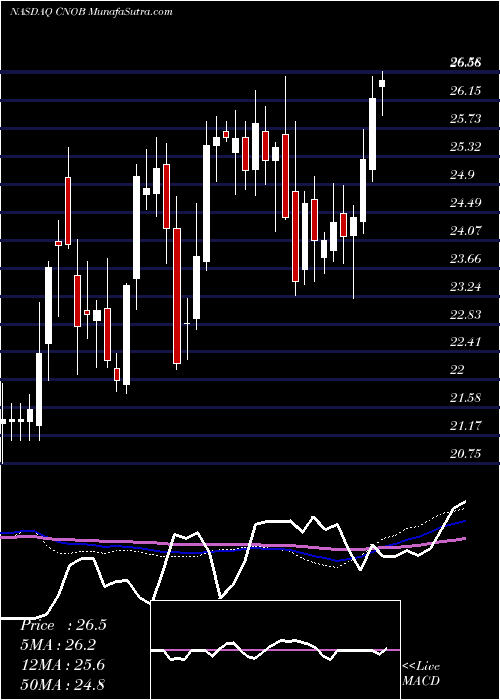Click the 5MA : 26.2 readout

pyautogui.click(x=58, y=645)
